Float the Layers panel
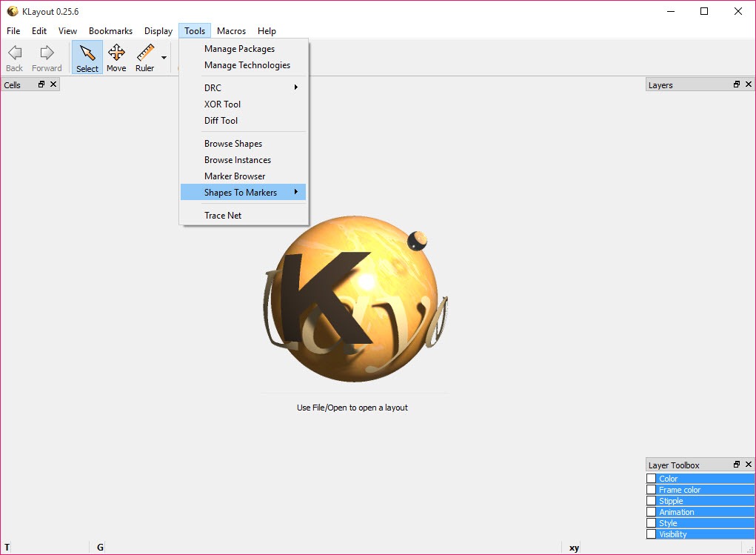 [x=737, y=84]
